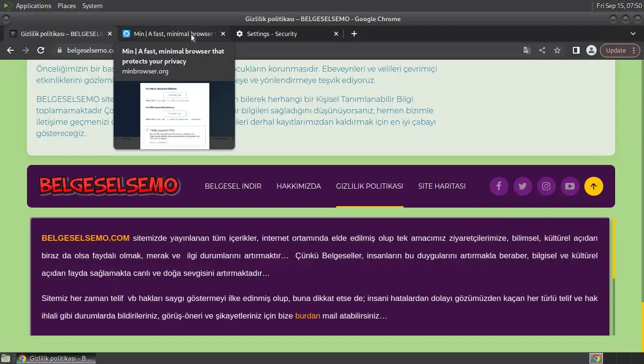Switch to Min browser tab

(x=174, y=34)
